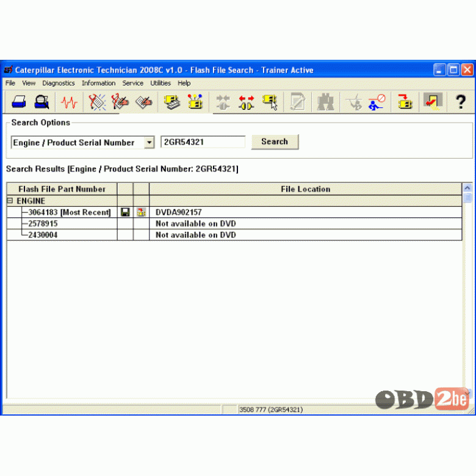The width and height of the screenshot is (476, 476).
Task: Minimize the Caterpillar ET window
Action: point(439,70)
